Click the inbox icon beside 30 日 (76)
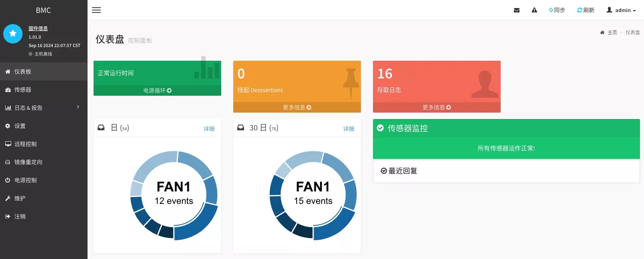 pos(240,127)
